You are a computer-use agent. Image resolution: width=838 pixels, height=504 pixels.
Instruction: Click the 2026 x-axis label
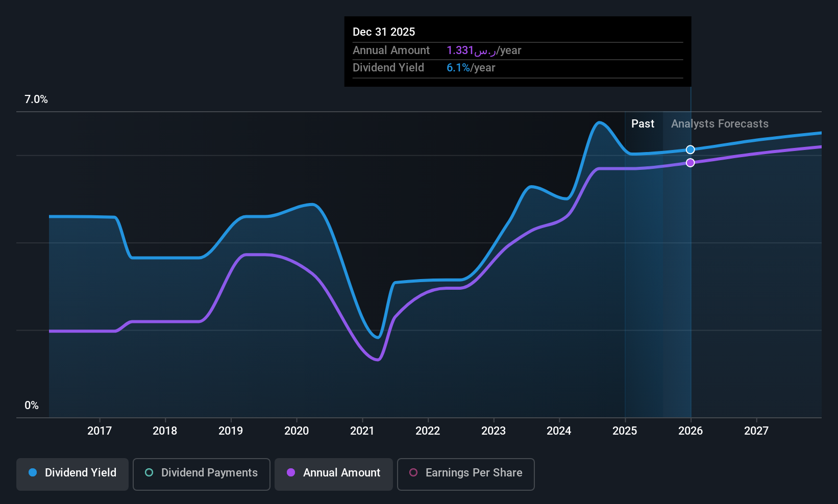pos(691,431)
